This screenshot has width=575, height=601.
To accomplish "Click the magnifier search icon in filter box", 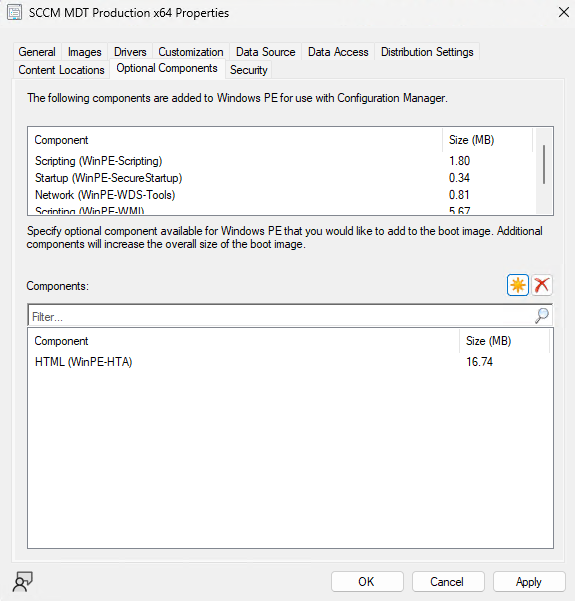I will (x=542, y=316).
